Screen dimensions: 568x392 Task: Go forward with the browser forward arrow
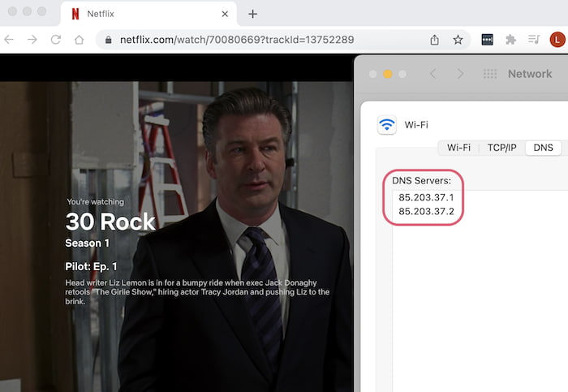pos(32,40)
